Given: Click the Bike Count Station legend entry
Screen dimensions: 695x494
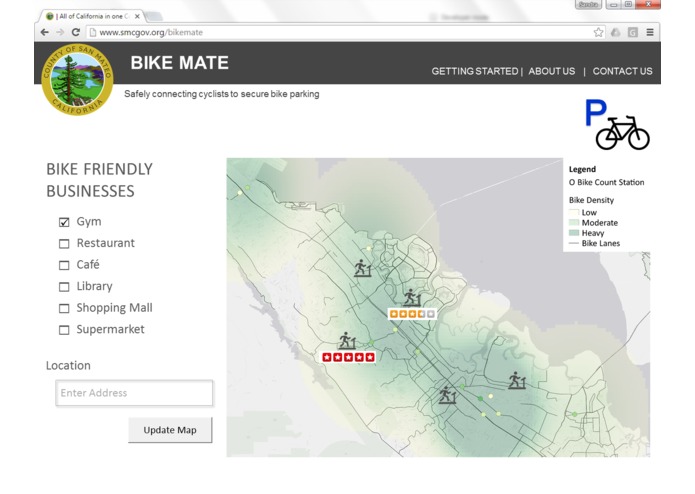Looking at the screenshot, I should coord(606,183).
